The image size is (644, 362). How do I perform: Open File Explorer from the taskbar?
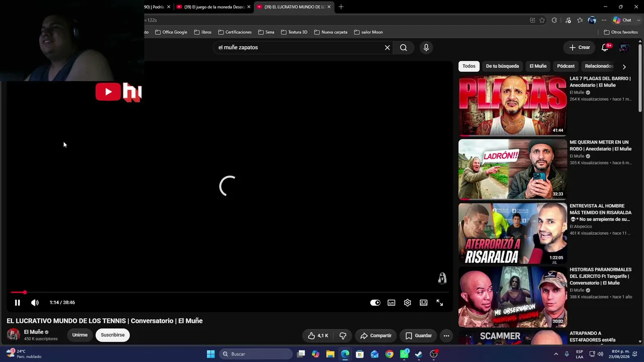330,354
